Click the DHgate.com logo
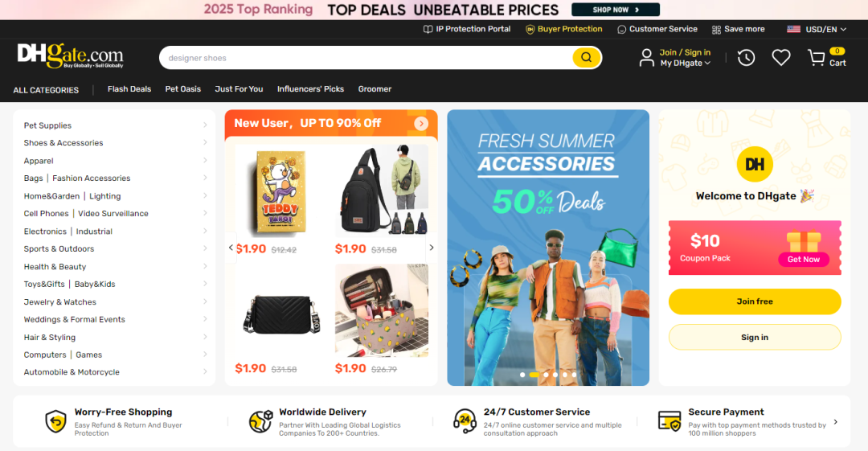 [70, 56]
